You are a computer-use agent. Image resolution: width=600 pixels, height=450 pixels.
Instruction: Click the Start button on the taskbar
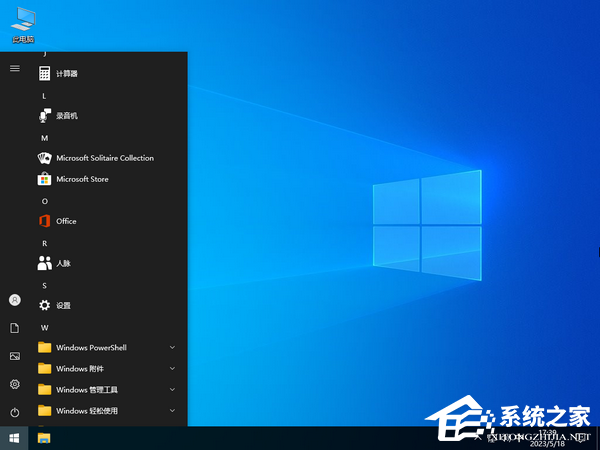pyautogui.click(x=15, y=438)
